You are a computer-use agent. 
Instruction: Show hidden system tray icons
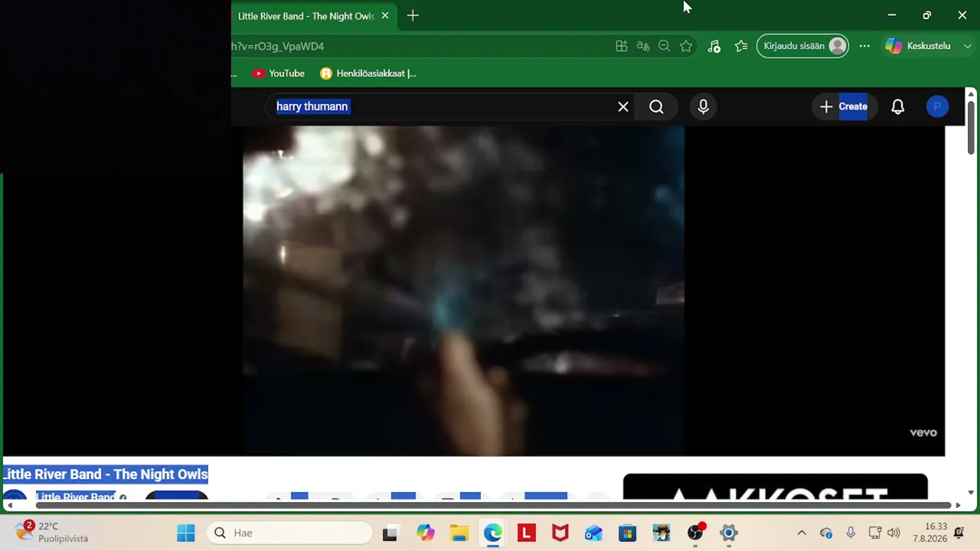click(x=802, y=533)
